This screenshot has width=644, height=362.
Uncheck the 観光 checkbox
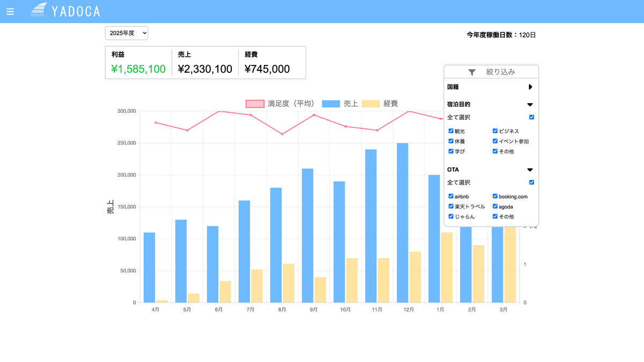click(x=451, y=131)
